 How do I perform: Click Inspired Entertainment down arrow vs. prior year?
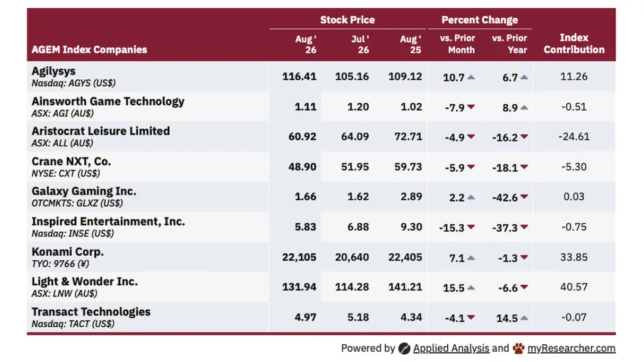coord(524,227)
